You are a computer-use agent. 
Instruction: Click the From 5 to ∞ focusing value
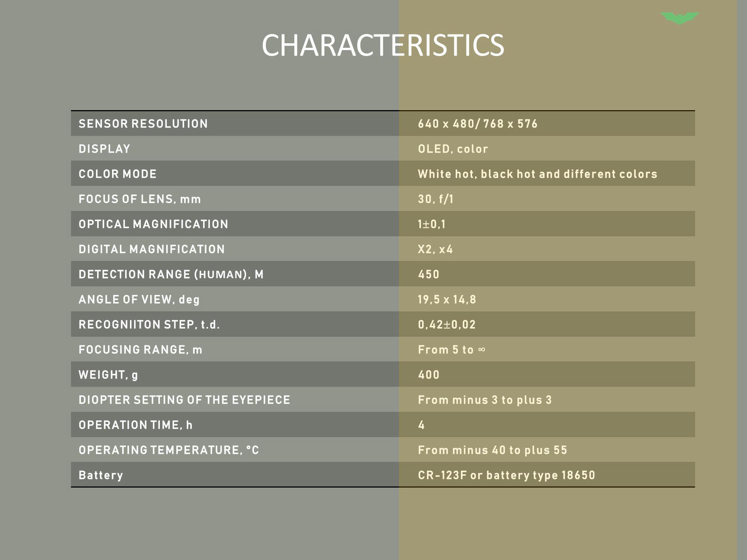(452, 350)
